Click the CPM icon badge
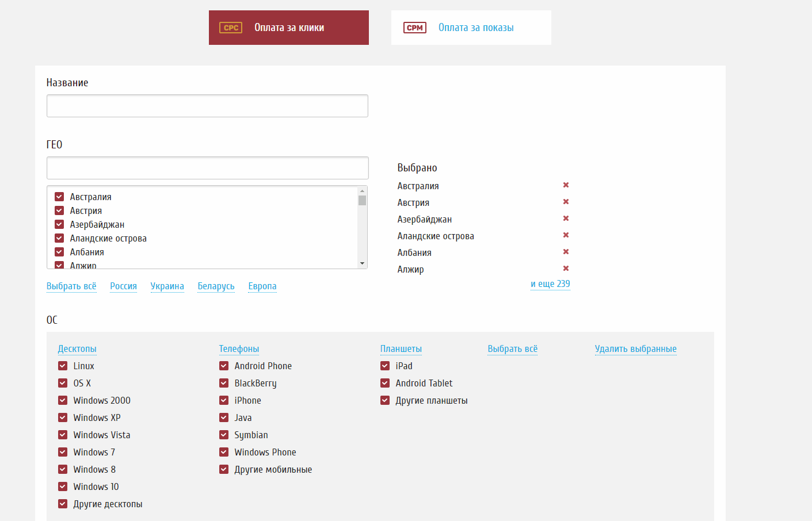This screenshot has width=812, height=521. point(415,28)
